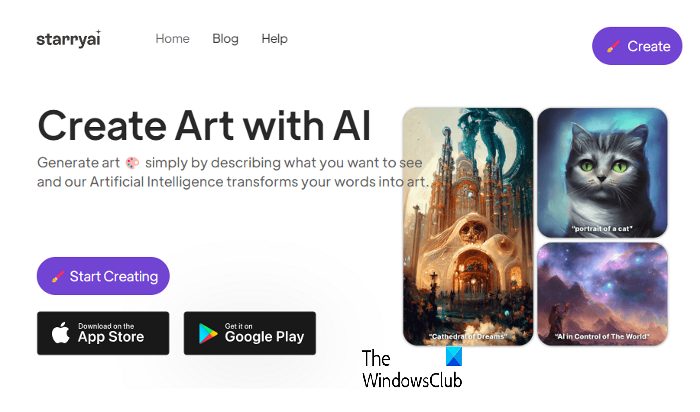
Task: Open the Help menu item
Action: click(275, 39)
